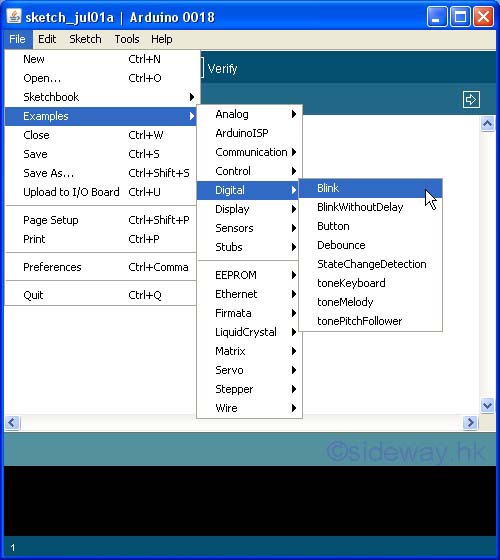This screenshot has width=500, height=560.
Task: Choose Close in the File menu
Action: point(100,135)
